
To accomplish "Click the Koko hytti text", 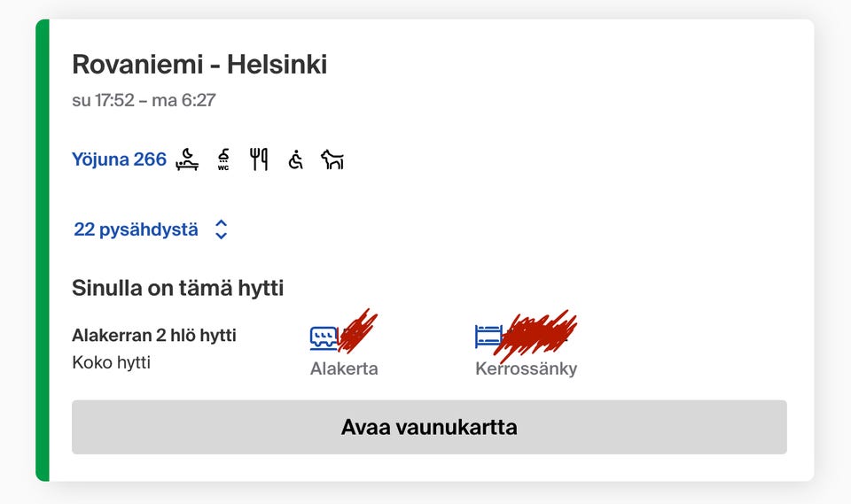I will [111, 362].
